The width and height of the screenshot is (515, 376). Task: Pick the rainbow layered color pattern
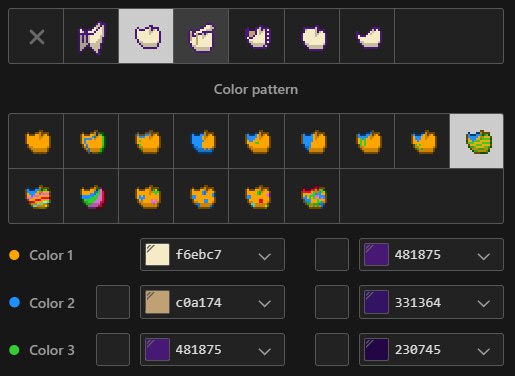36,196
